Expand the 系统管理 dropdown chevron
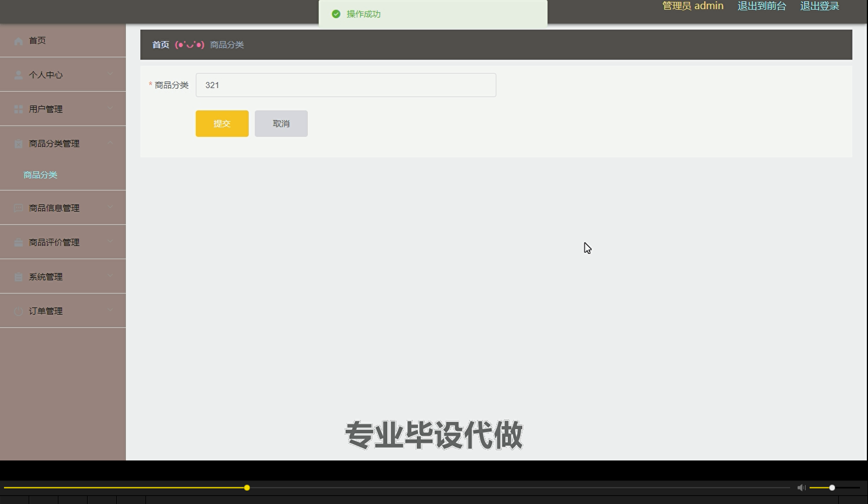This screenshot has height=504, width=868. coord(111,276)
